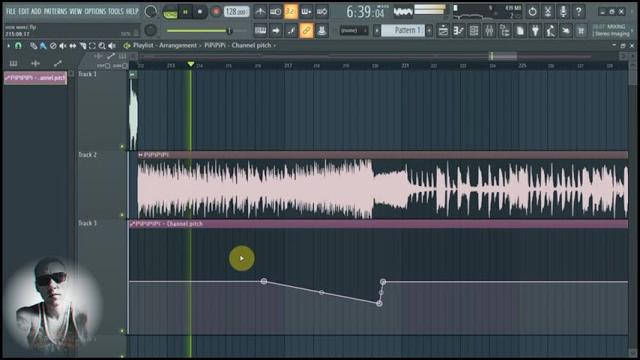The image size is (640, 360).
Task: Toggle the metronome icon
Action: (260, 12)
